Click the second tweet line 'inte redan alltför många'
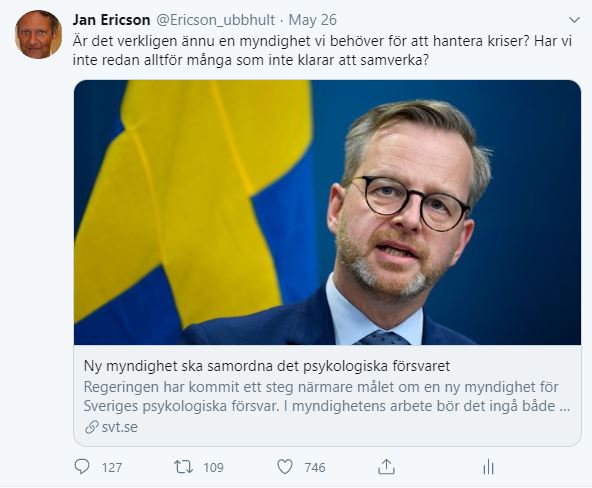The image size is (592, 488). (251, 60)
